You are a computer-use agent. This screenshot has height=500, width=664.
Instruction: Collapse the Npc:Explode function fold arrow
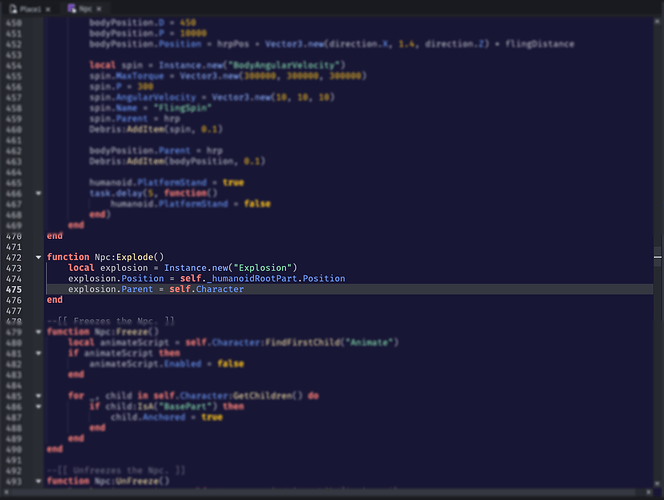pos(38,257)
